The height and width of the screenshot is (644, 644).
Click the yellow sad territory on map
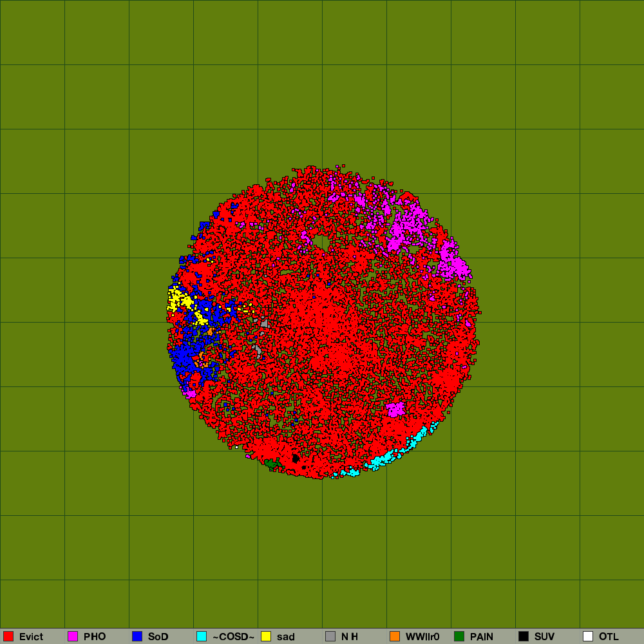[x=180, y=299]
